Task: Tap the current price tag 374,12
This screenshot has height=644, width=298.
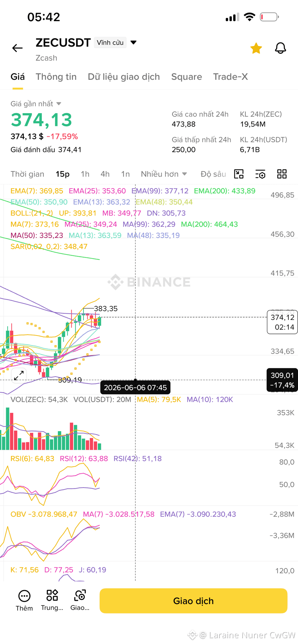Action: coord(282,322)
